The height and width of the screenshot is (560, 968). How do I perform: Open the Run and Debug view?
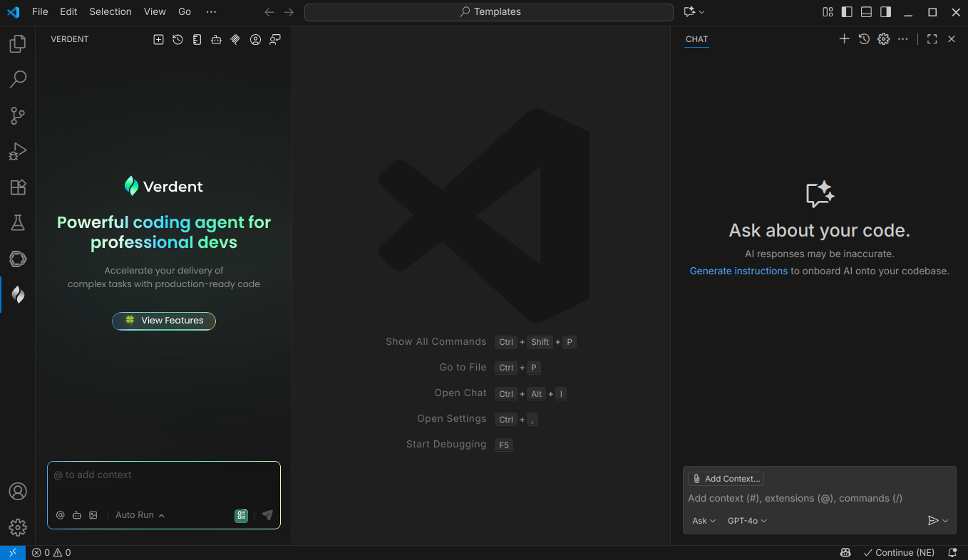(x=18, y=151)
